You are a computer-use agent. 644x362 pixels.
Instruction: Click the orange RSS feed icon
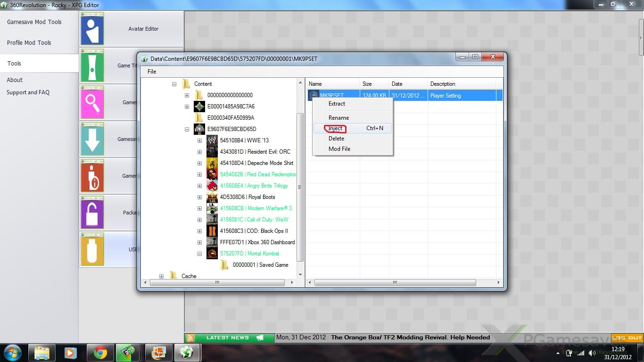pyautogui.click(x=190, y=337)
